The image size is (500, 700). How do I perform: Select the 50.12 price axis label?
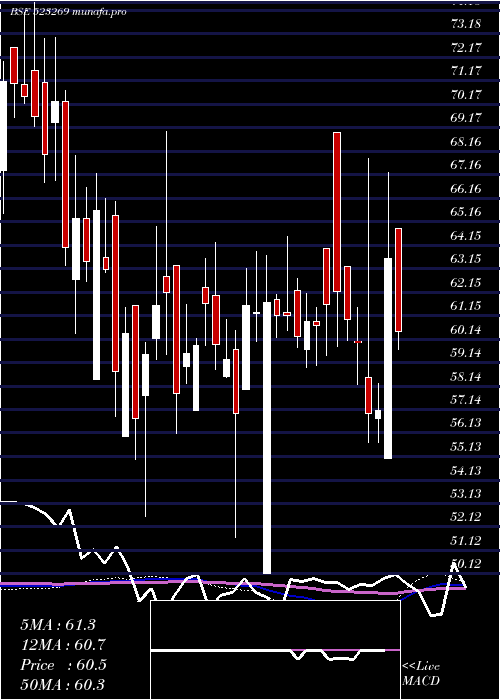pyautogui.click(x=466, y=564)
